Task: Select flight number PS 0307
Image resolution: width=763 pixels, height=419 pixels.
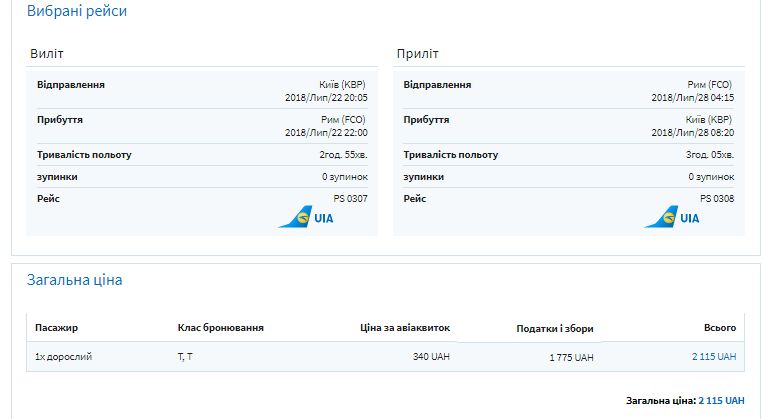Action: click(x=350, y=199)
